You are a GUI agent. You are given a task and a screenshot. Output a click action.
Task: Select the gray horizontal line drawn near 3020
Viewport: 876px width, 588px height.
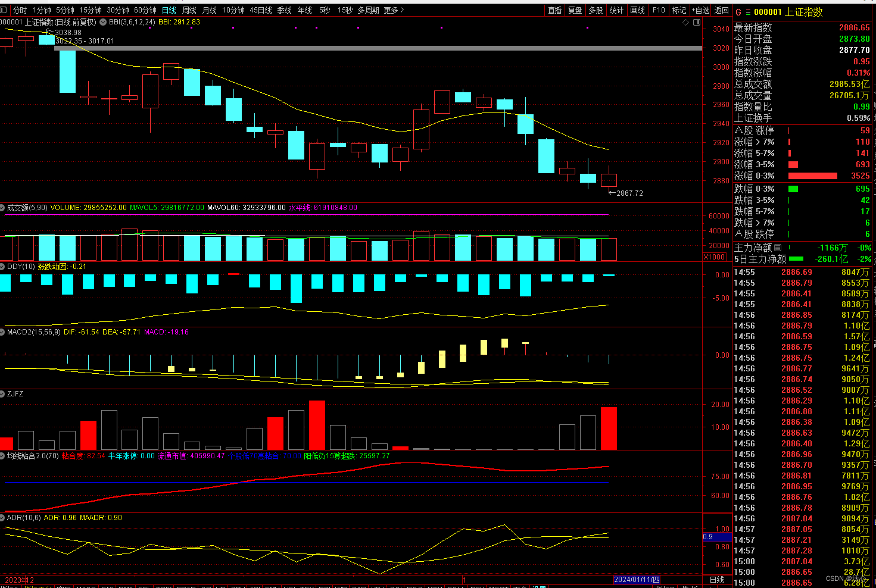coord(378,48)
